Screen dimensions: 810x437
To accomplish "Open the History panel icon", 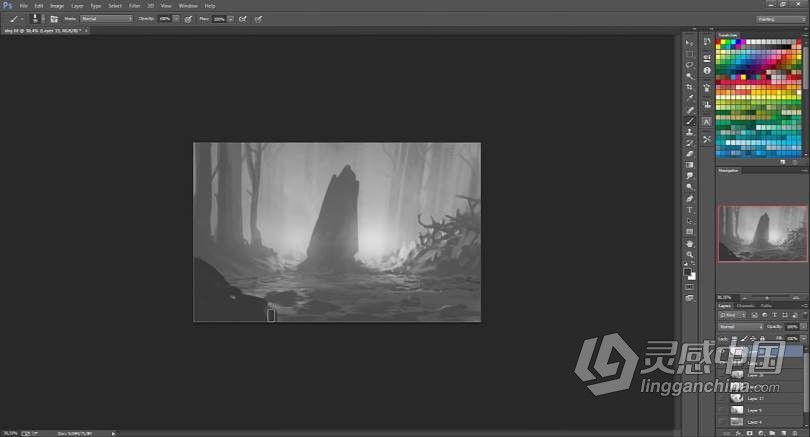I will click(707, 42).
